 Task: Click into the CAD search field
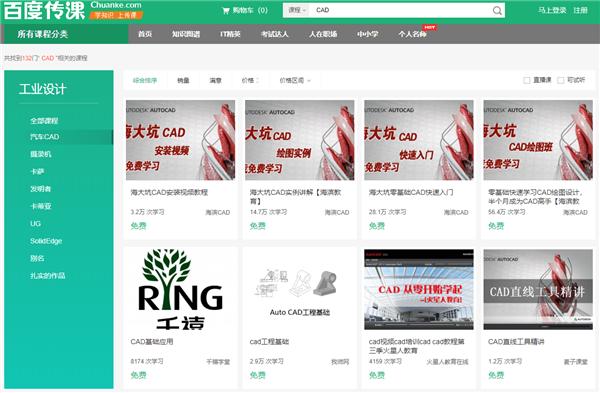(x=400, y=10)
